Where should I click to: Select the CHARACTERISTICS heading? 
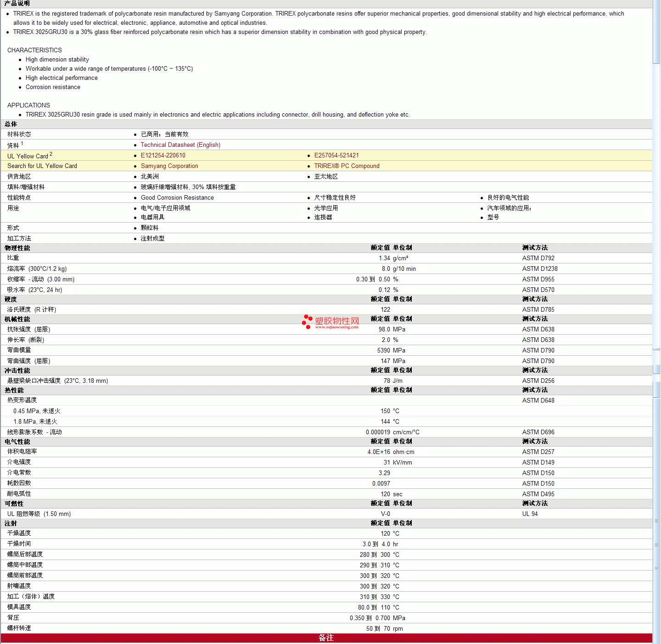pos(34,50)
